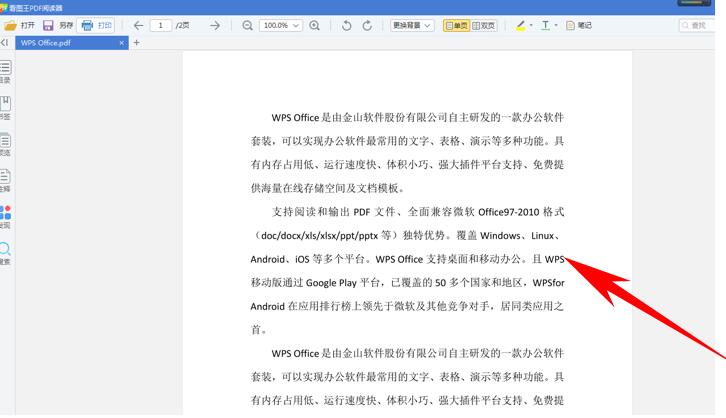Close the WPS Office.pdf tab

pos(121,43)
